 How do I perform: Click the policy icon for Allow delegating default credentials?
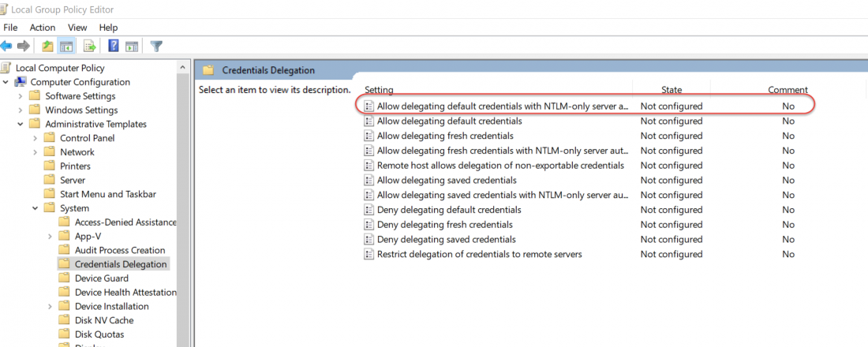click(369, 121)
